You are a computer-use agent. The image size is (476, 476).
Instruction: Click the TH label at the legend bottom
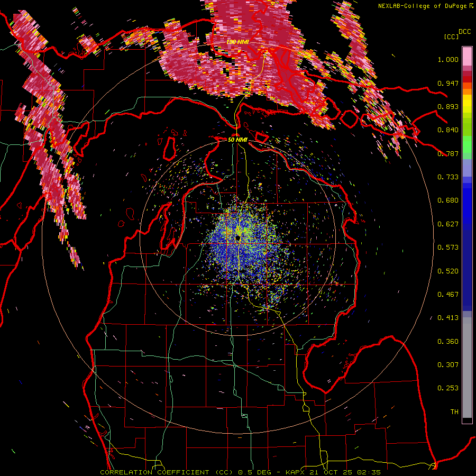coord(454,412)
